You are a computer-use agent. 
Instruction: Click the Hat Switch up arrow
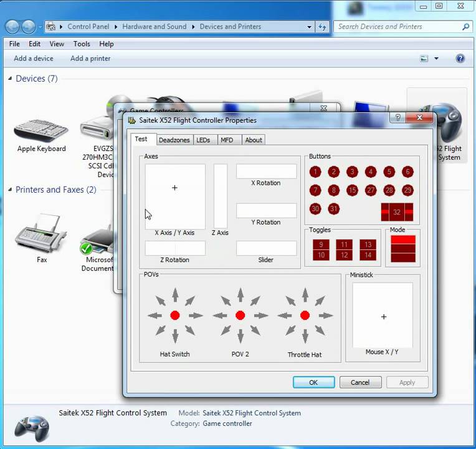(175, 295)
